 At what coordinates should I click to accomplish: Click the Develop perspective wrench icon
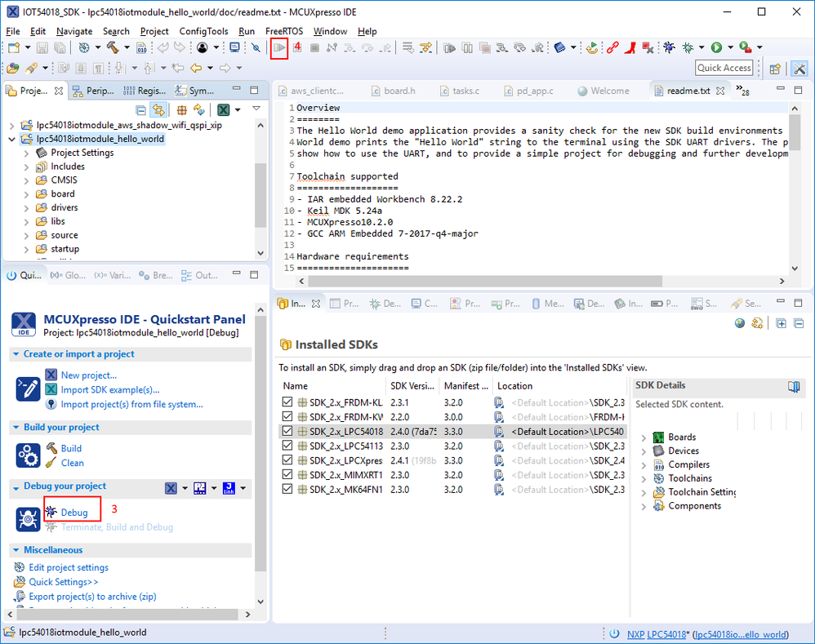click(x=799, y=69)
